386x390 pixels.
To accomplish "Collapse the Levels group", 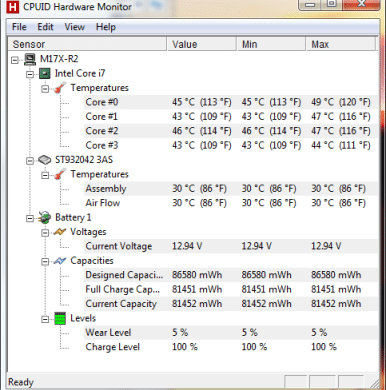I will point(45,320).
